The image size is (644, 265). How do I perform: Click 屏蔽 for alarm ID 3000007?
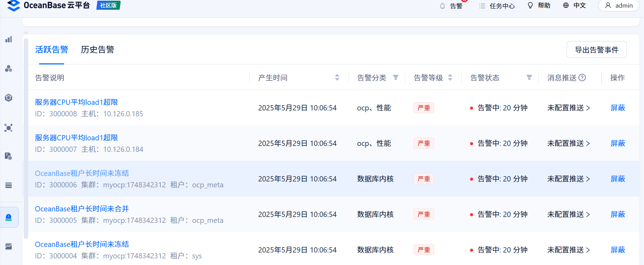tap(618, 143)
